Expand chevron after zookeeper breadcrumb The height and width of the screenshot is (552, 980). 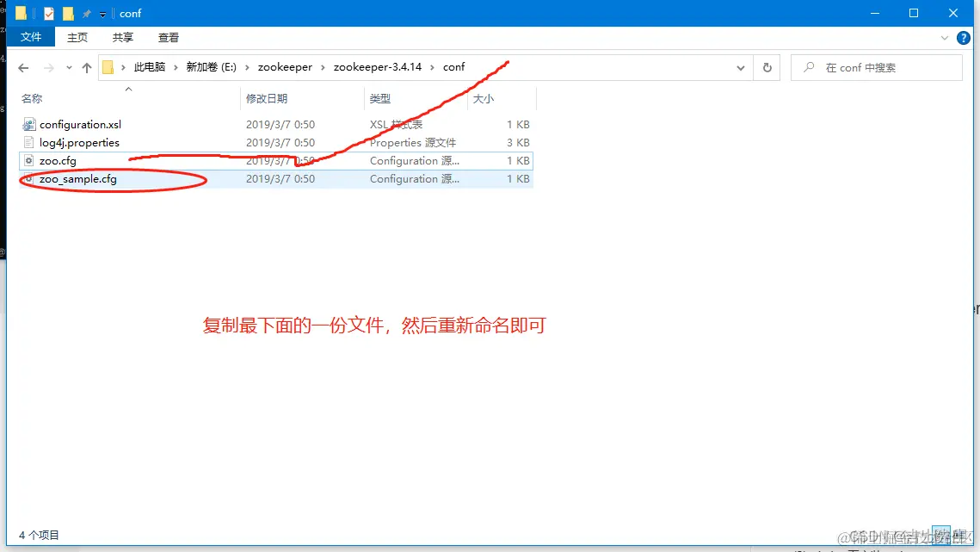[323, 67]
